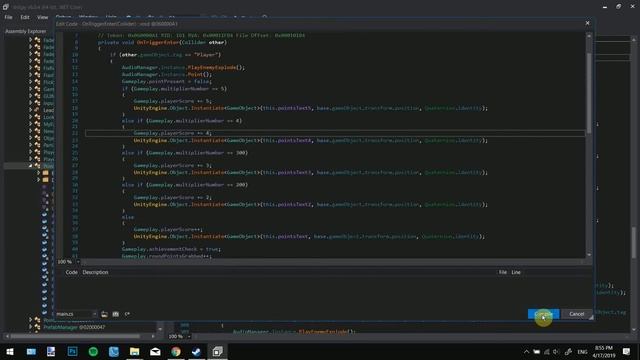Open Photoshop from the taskbar

coord(72,351)
